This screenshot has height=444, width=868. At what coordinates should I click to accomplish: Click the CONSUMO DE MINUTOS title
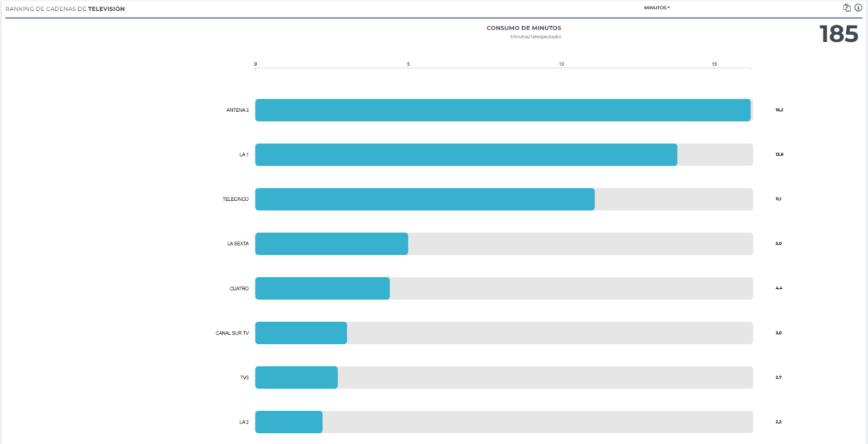click(x=524, y=28)
